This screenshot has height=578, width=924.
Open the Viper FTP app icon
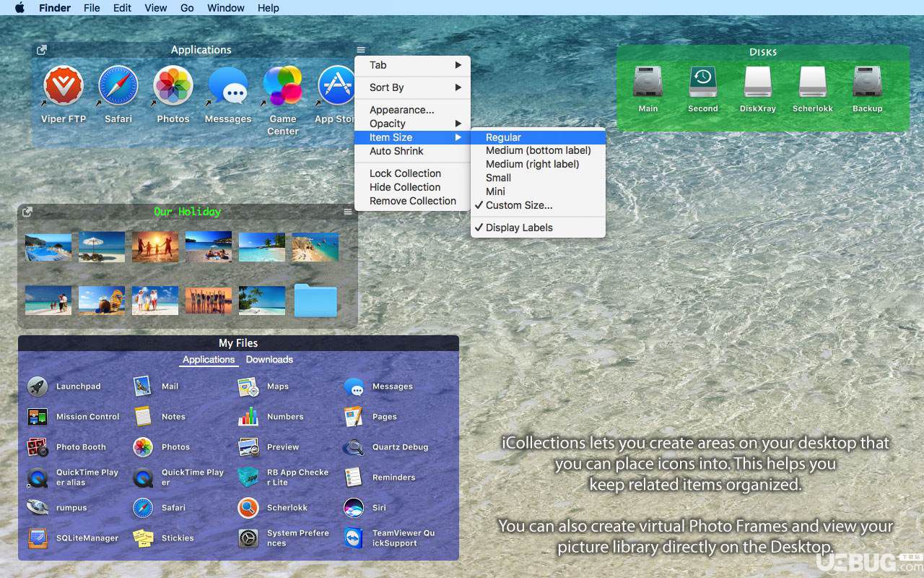click(64, 85)
